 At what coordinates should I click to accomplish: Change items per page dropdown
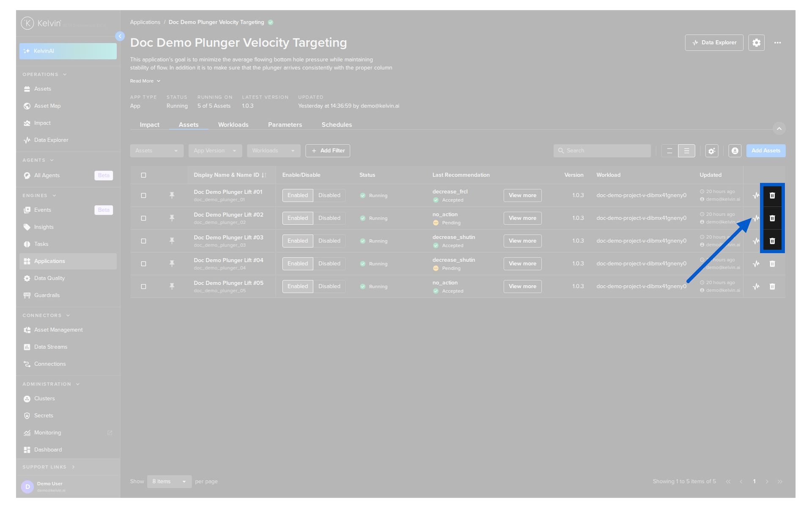point(169,481)
